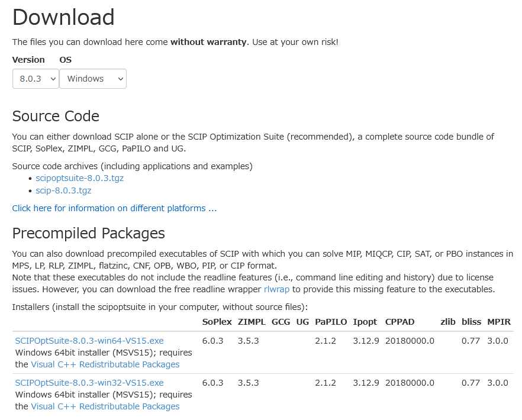Open the Version dropdown showing 8.0.3
The height and width of the screenshot is (420, 522).
36,79
